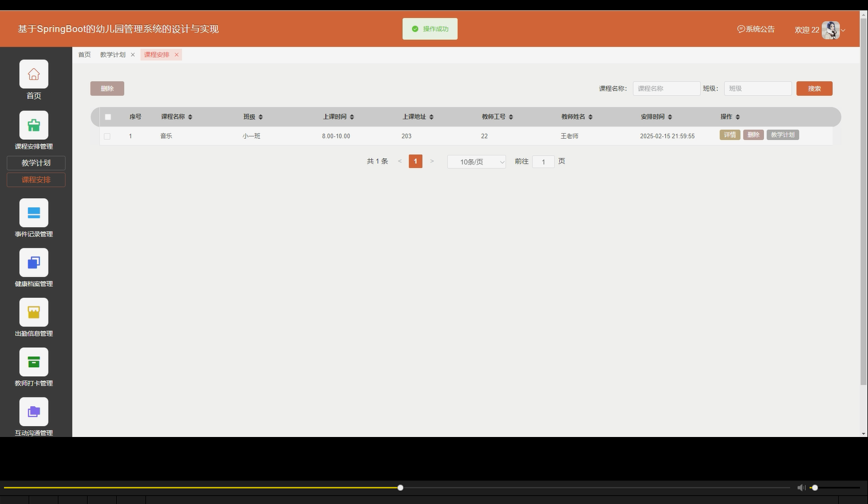Go to previous page arrow
Image resolution: width=868 pixels, height=504 pixels.
pos(400,162)
